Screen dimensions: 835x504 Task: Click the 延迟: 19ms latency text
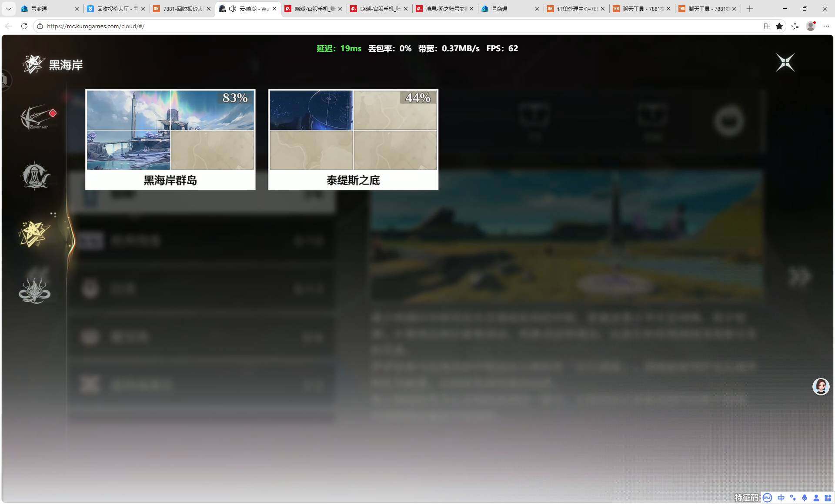click(339, 49)
